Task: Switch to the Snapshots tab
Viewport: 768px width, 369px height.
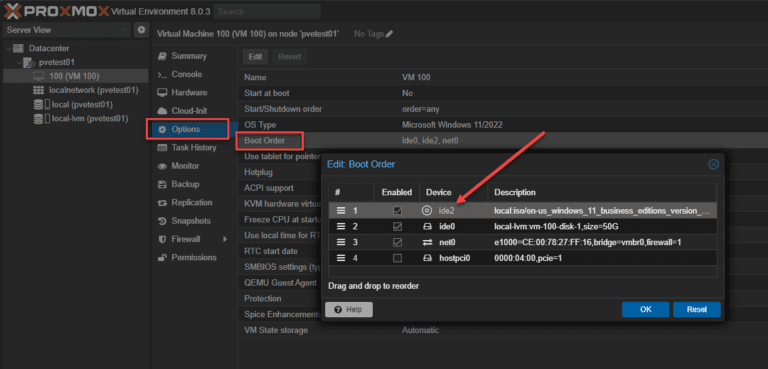Action: (191, 221)
